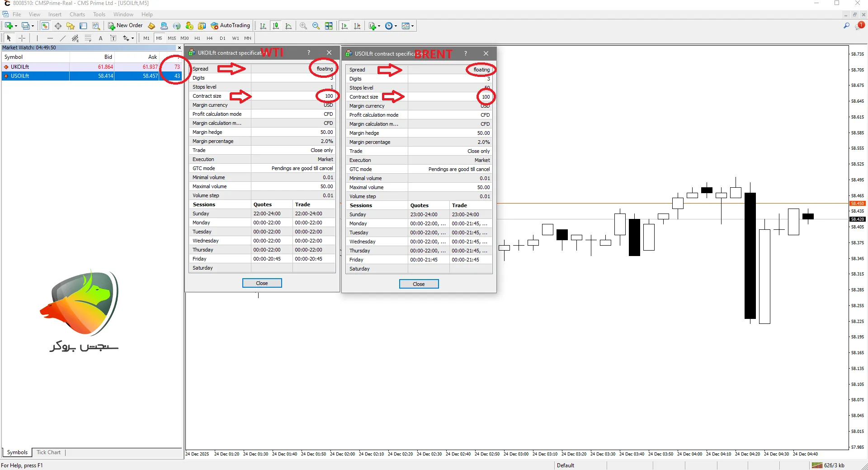
Task: Open the chart templates dropdown
Action: pyautogui.click(x=412, y=26)
